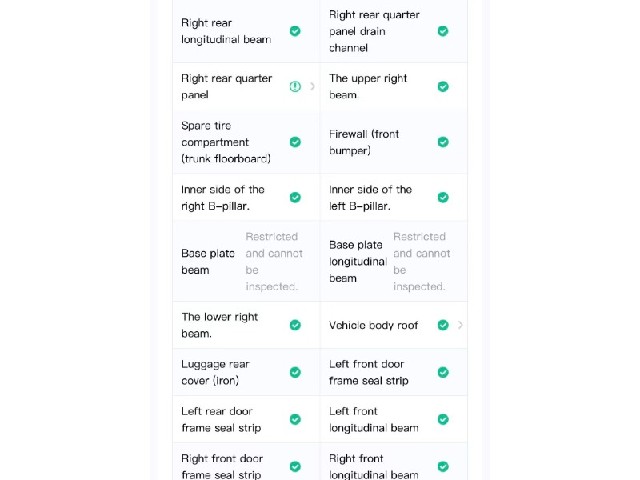Click check for Left front door frame seal
Image resolution: width=640 pixels, height=480 pixels.
(443, 372)
